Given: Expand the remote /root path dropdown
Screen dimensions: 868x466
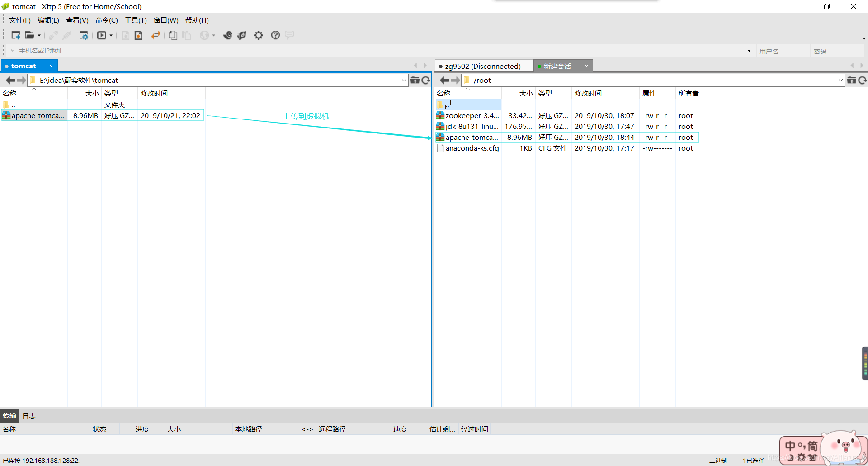Looking at the screenshot, I should tap(840, 81).
